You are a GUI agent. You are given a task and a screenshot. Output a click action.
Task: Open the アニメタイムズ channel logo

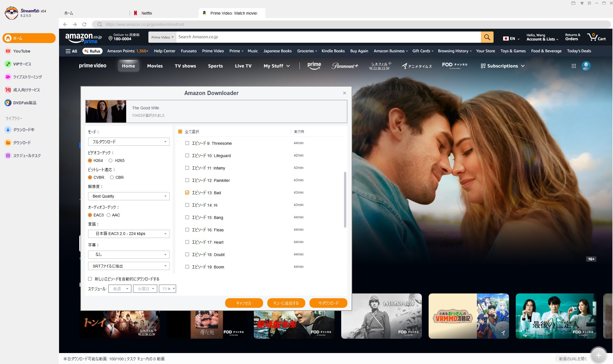pos(417,66)
